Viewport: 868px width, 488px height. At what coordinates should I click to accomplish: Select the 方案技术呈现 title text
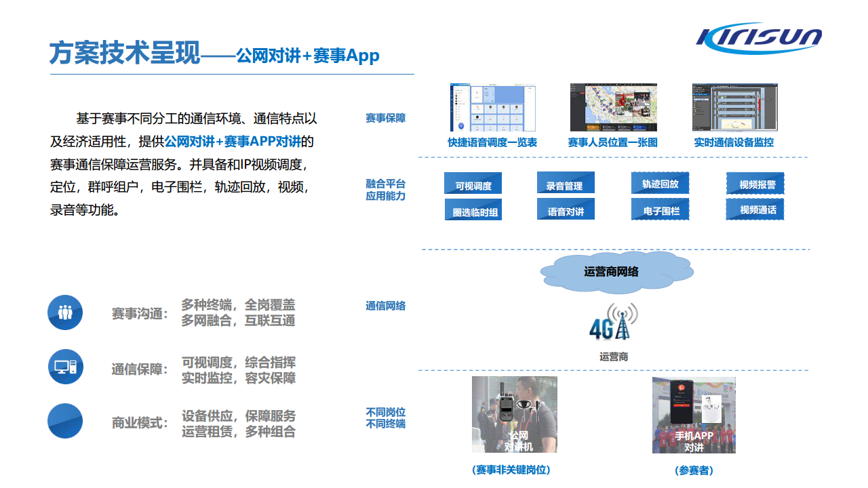coord(125,53)
